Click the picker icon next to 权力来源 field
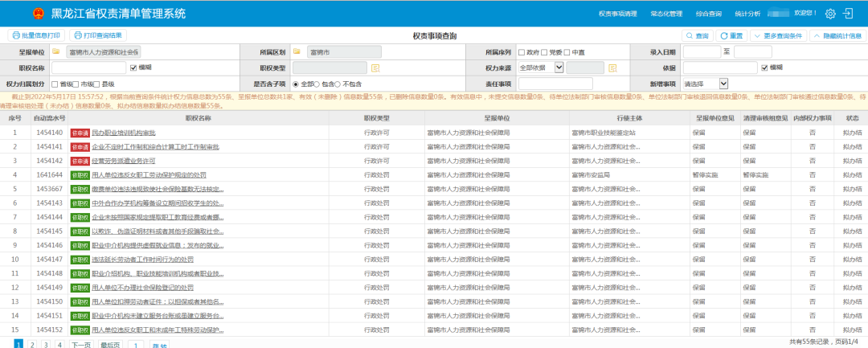The height and width of the screenshot is (348, 868). coord(612,68)
